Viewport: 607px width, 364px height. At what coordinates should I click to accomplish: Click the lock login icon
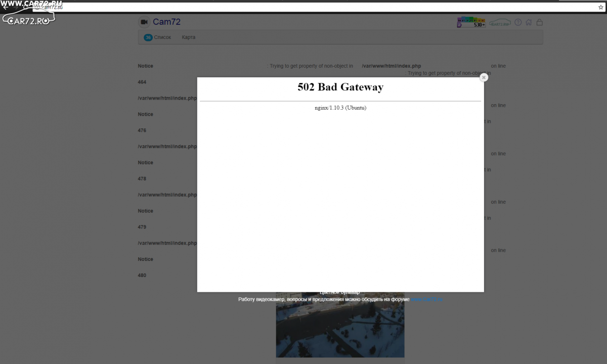[x=539, y=22]
